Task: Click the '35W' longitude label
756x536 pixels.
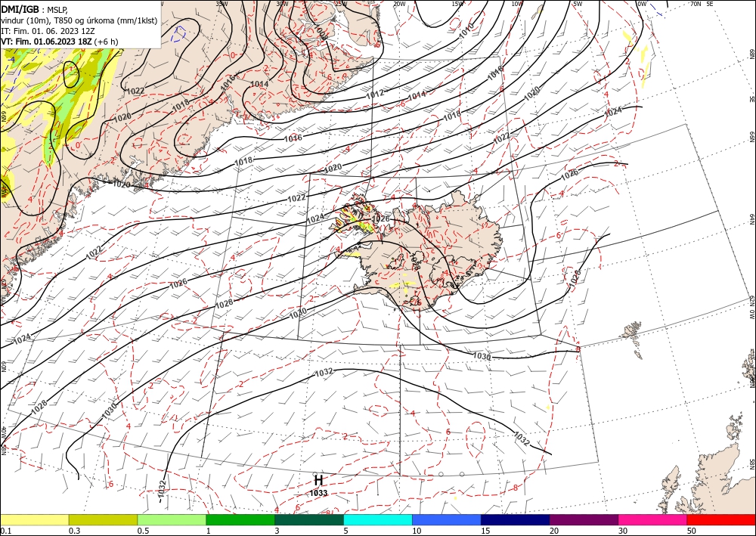Action: [x=222, y=4]
